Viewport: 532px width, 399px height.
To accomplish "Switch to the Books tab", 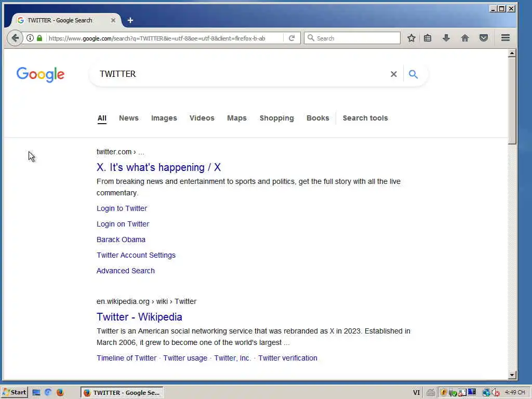I will (x=317, y=118).
